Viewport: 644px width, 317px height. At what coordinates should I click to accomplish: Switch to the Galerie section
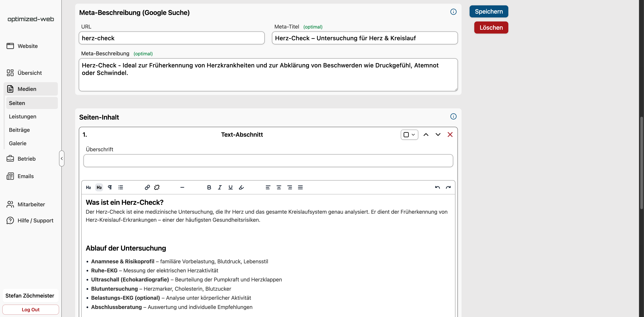(17, 143)
